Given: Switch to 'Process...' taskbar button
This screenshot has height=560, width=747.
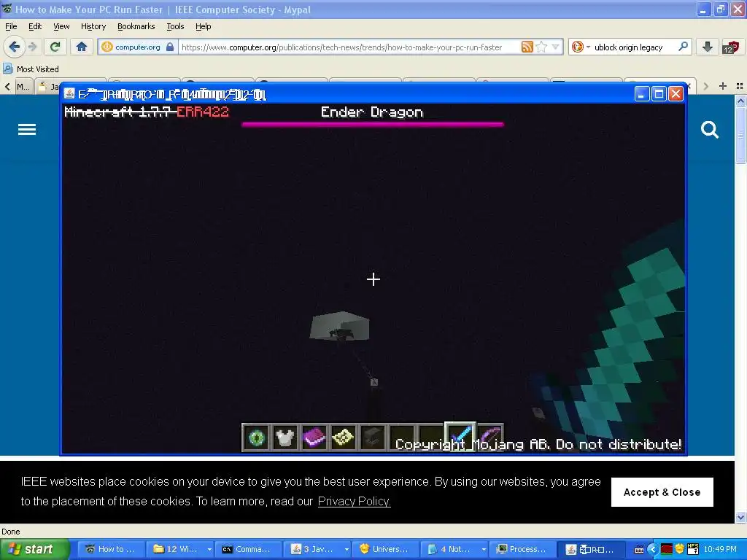Looking at the screenshot, I should (522, 549).
